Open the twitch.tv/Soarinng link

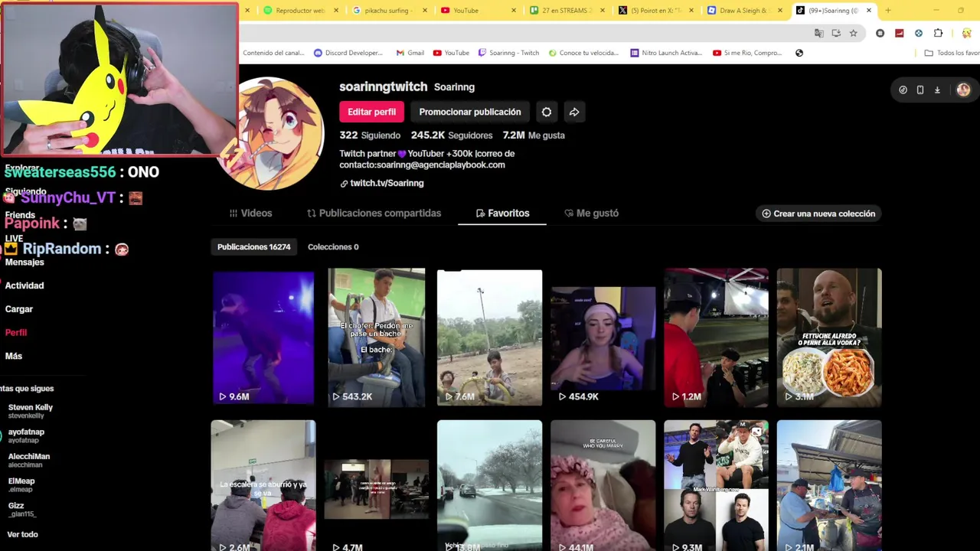[x=381, y=183]
